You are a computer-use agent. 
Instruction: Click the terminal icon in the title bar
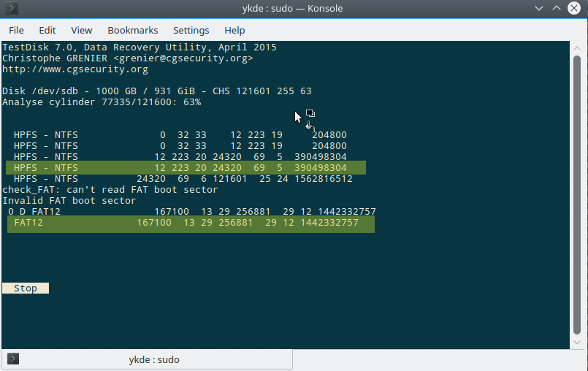pyautogui.click(x=12, y=8)
